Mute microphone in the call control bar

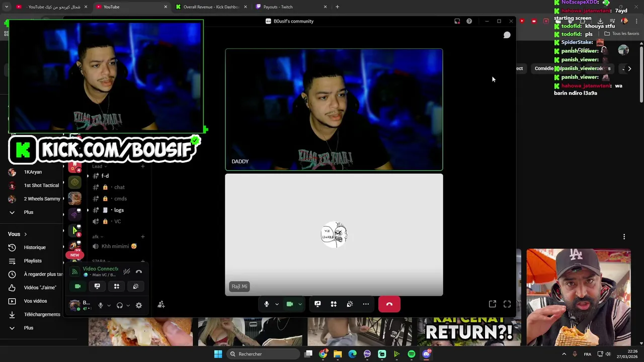[267, 304]
